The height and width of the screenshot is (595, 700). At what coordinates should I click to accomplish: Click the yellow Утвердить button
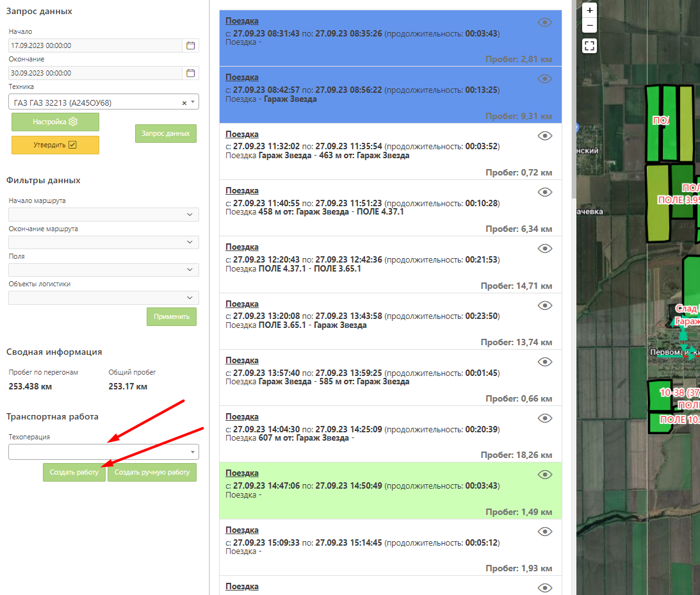pos(55,145)
